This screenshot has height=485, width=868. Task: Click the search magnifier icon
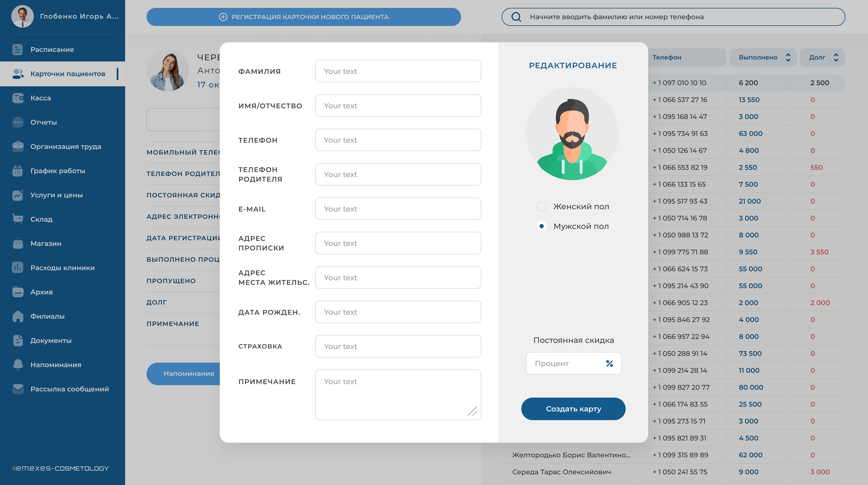point(516,17)
